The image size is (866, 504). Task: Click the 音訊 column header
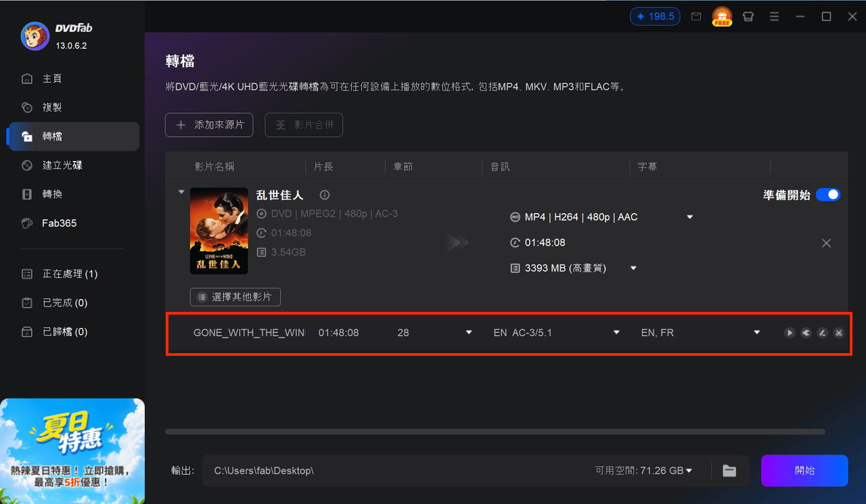pyautogui.click(x=500, y=166)
